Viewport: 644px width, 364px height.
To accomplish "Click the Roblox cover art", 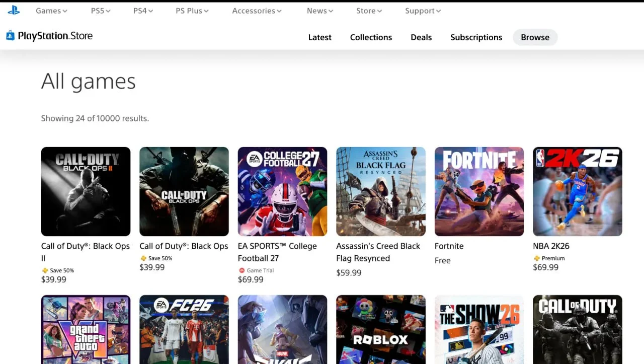I will (x=381, y=329).
